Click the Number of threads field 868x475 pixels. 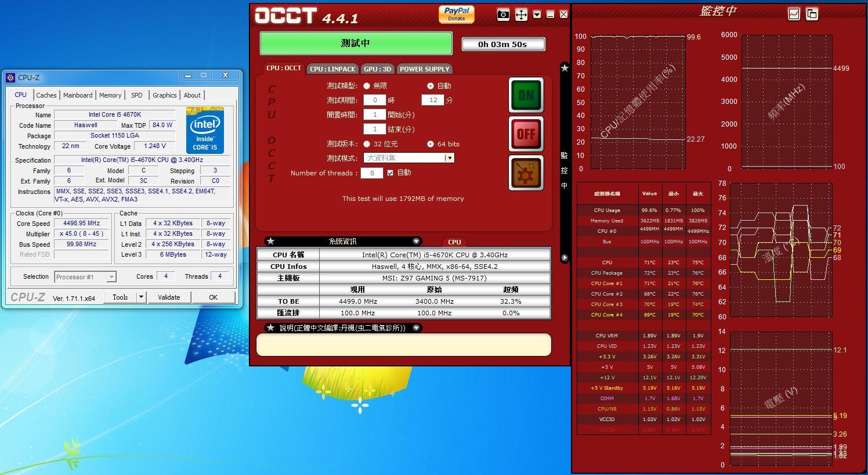coord(371,173)
